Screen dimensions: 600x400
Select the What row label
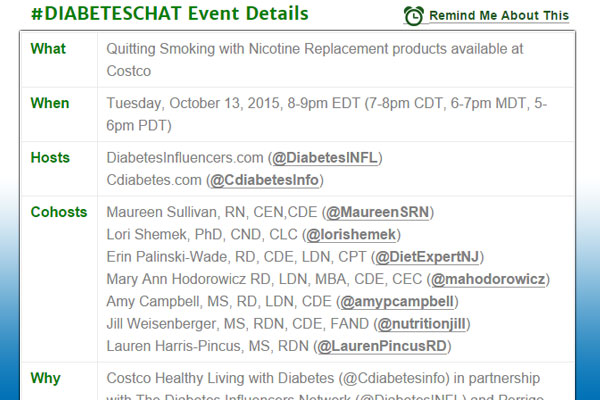tap(48, 49)
